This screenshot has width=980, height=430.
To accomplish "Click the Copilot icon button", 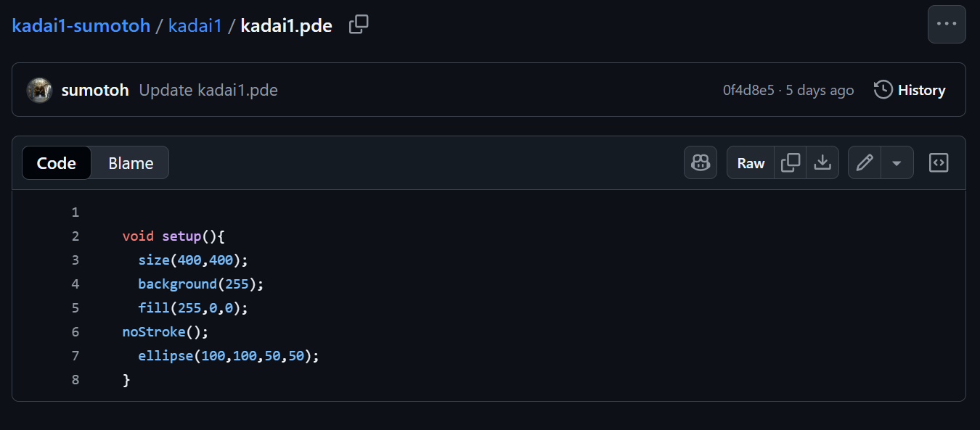I will pos(701,162).
